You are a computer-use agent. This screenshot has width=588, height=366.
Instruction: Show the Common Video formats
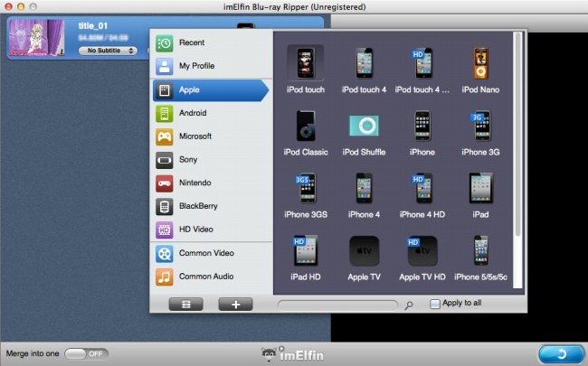coord(211,253)
